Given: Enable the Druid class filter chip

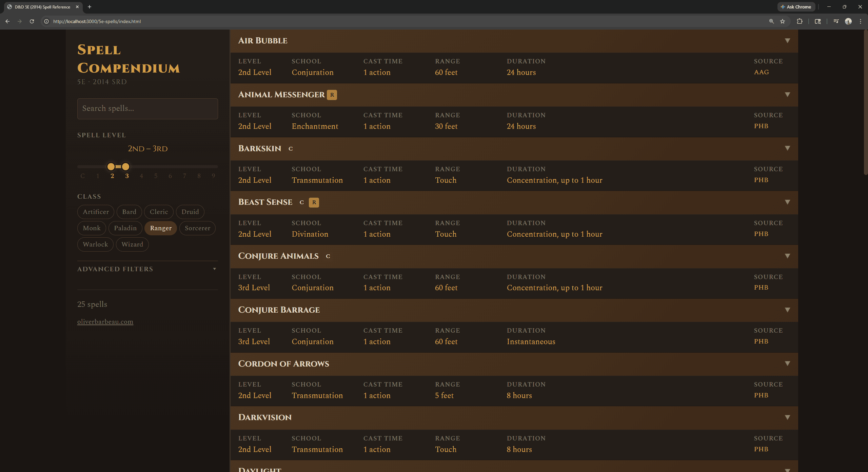Looking at the screenshot, I should tap(190, 212).
